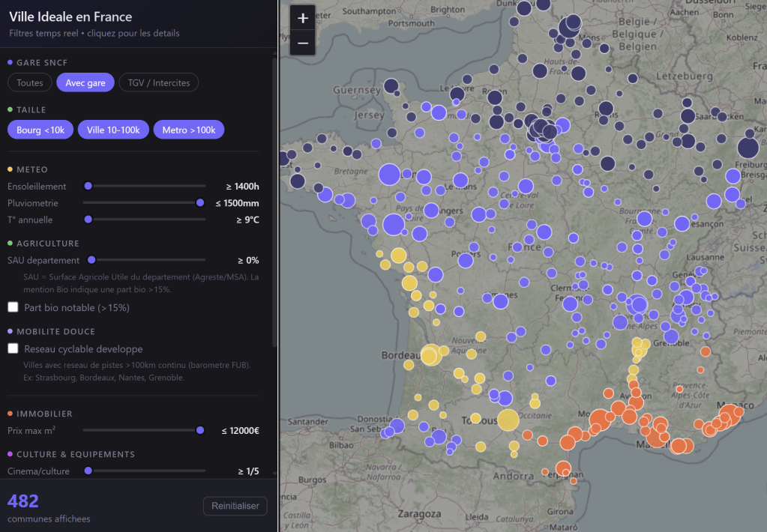Toggle the 'Bourg <10k' size filter

pyautogui.click(x=40, y=130)
